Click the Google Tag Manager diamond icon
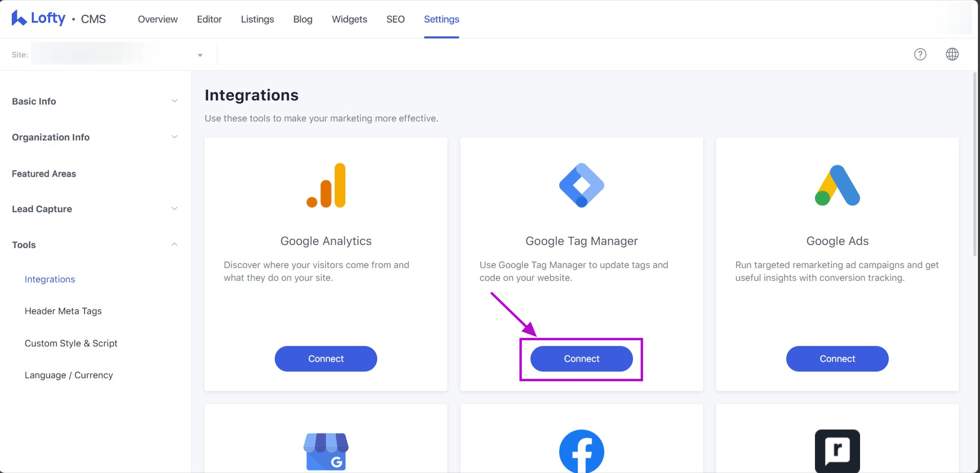The width and height of the screenshot is (980, 473). [x=581, y=186]
